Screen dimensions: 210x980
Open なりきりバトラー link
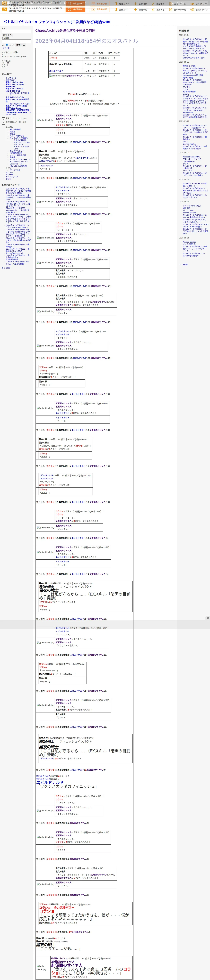17,151
